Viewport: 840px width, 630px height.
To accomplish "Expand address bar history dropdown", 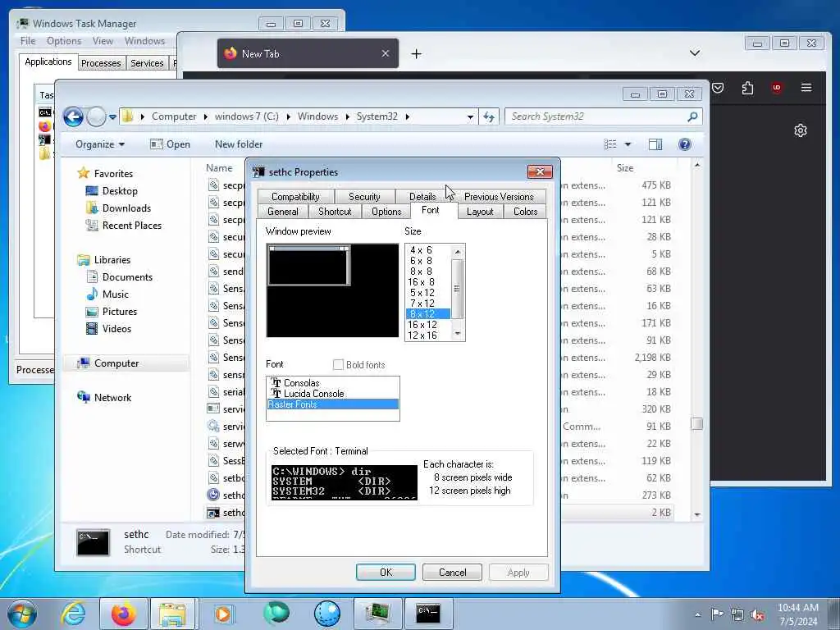I will 470,116.
